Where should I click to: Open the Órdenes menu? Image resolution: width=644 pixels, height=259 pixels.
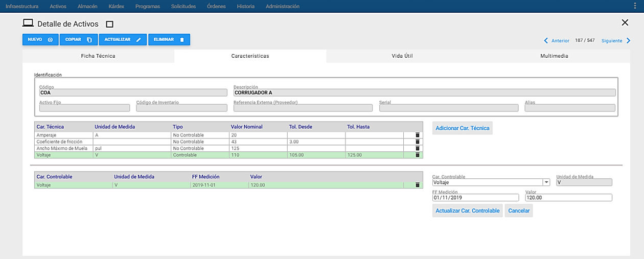pyautogui.click(x=217, y=7)
